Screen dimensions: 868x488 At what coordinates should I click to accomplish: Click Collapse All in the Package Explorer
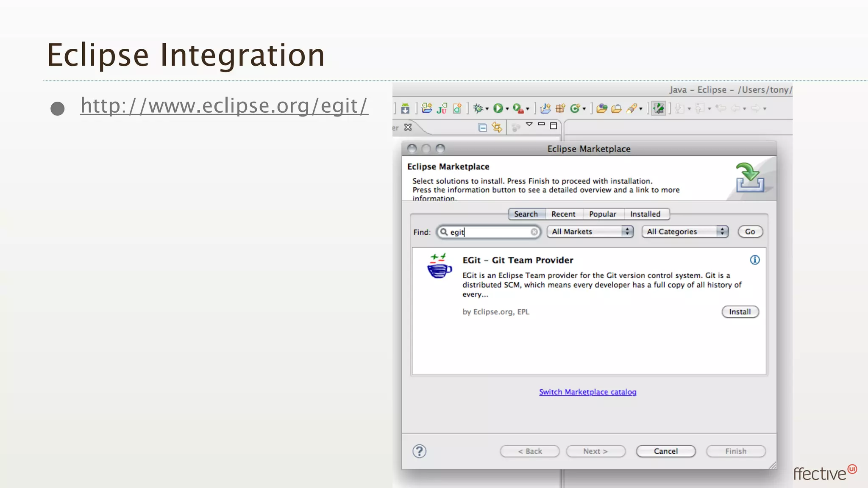[483, 128]
